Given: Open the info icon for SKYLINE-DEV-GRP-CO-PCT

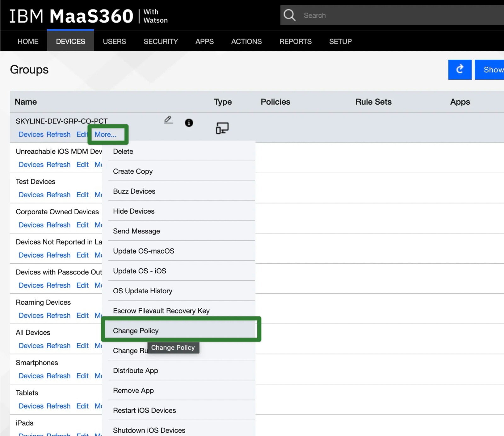Looking at the screenshot, I should click(189, 123).
